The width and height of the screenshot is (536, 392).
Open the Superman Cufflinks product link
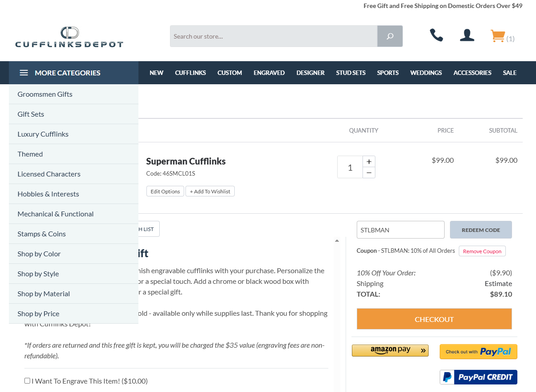(186, 161)
